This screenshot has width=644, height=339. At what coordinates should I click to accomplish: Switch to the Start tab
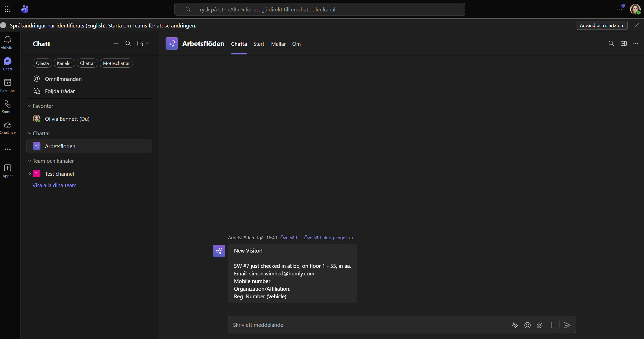tap(259, 44)
